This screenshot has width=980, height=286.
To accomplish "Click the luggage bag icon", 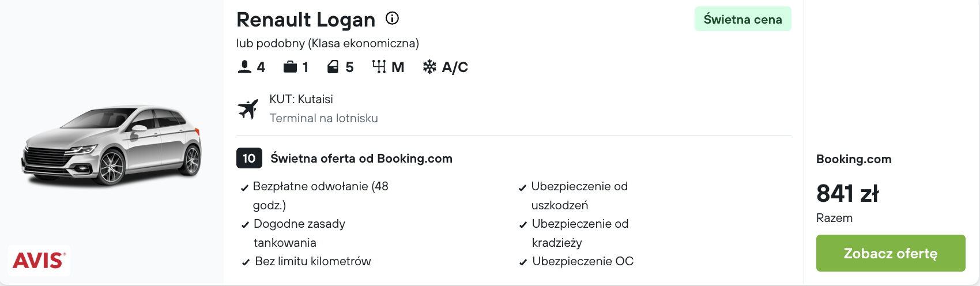I will (x=290, y=67).
